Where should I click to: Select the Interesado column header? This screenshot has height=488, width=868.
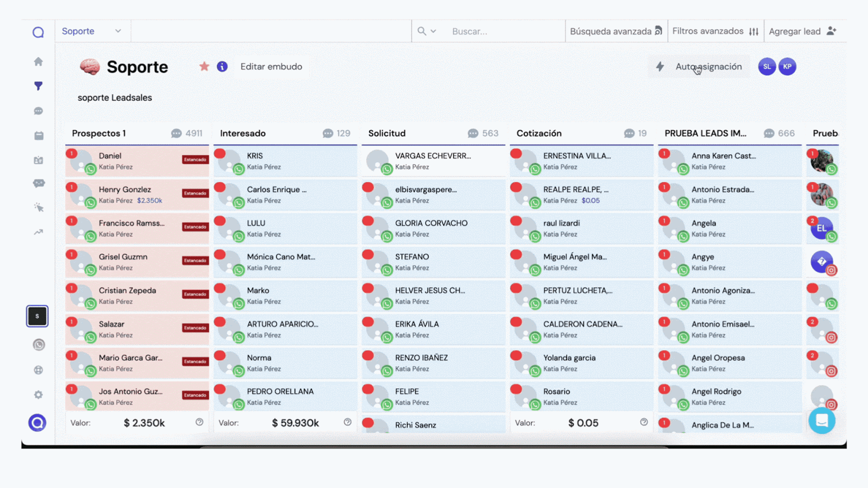pos(285,133)
